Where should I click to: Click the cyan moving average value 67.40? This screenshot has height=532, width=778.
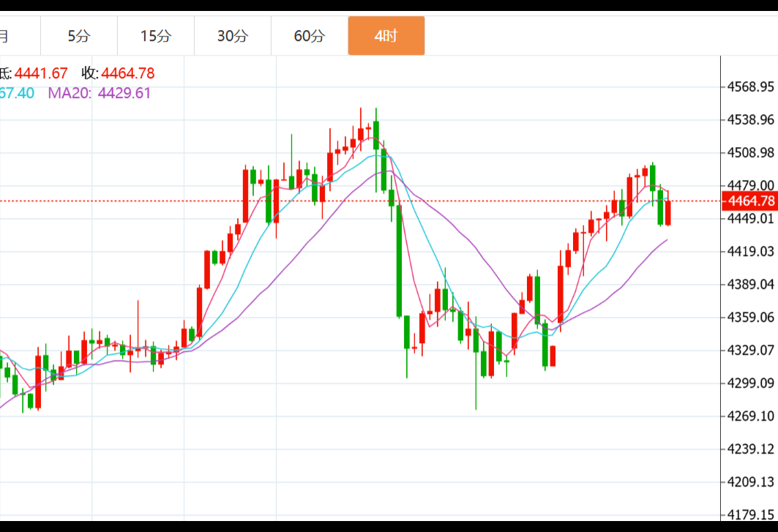coord(17,93)
